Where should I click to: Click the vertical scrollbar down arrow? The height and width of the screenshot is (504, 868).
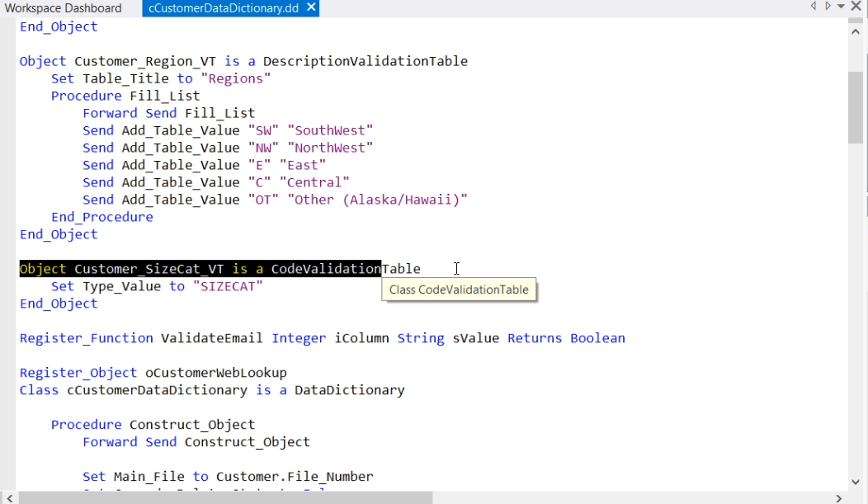(856, 482)
